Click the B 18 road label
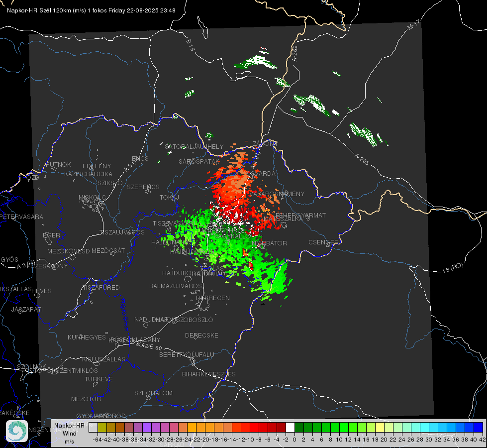 [x=191, y=45]
